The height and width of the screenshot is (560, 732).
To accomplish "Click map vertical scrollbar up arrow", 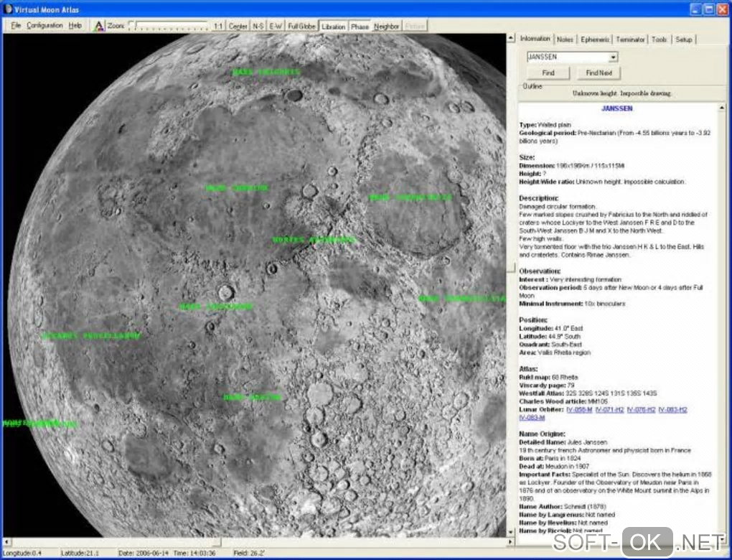I will pyautogui.click(x=511, y=38).
